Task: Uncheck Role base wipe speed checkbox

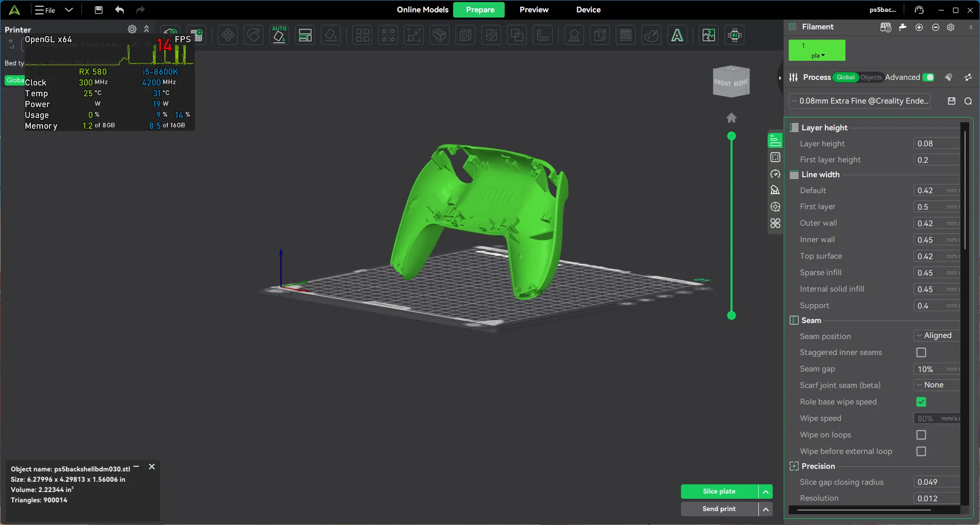Action: [x=921, y=402]
